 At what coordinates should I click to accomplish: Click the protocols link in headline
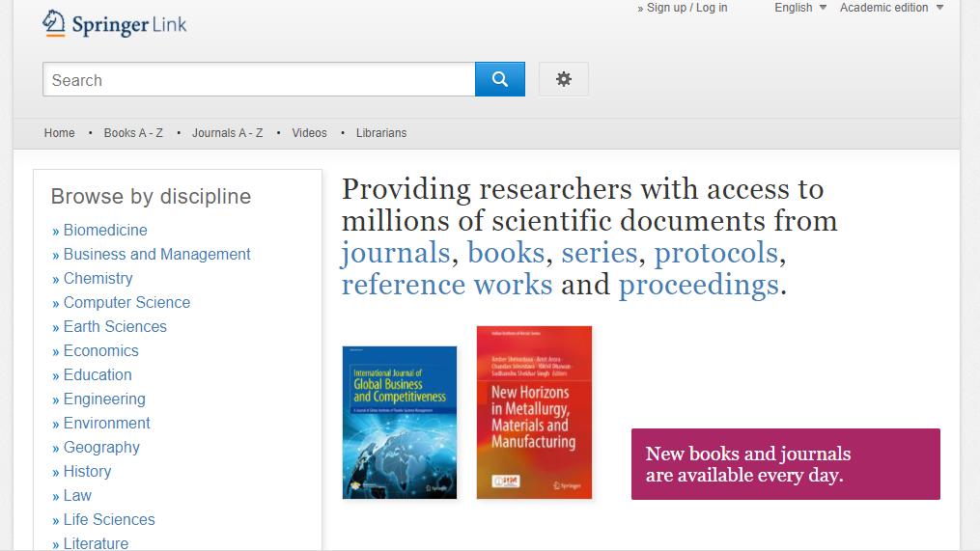715,253
